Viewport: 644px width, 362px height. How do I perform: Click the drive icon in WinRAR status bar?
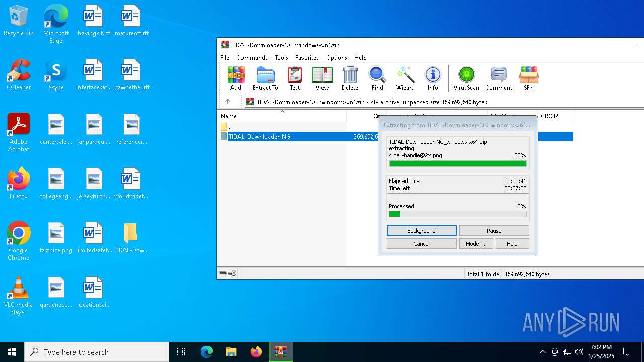click(x=223, y=273)
